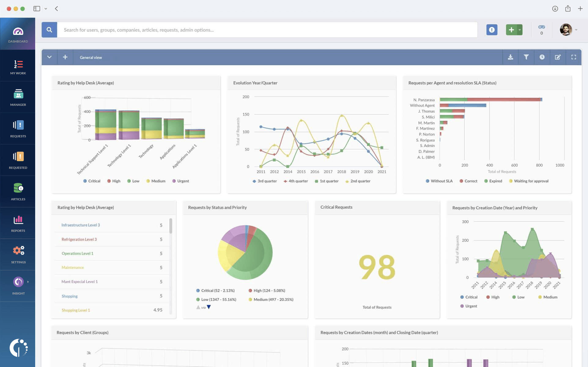Click next page arrow in pie legend

tap(209, 307)
